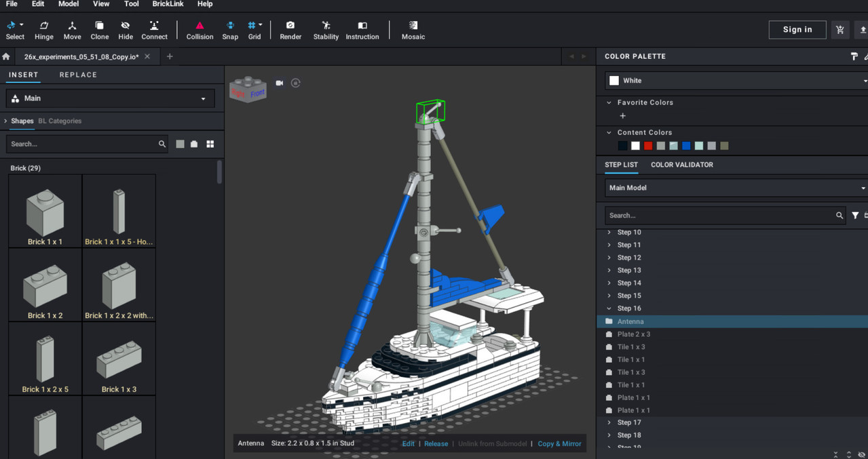Viewport: 868px width, 459px height.
Task: Show parts as brick icons view
Action: coord(194,144)
